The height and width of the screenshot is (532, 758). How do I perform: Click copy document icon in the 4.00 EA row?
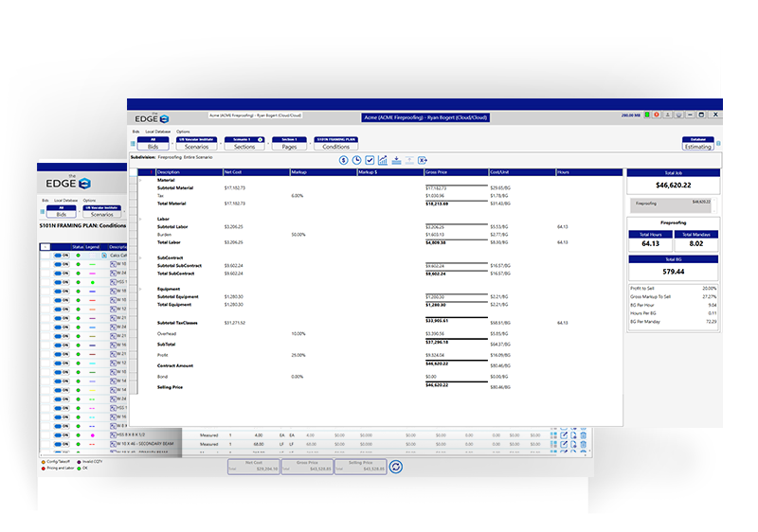(573, 435)
